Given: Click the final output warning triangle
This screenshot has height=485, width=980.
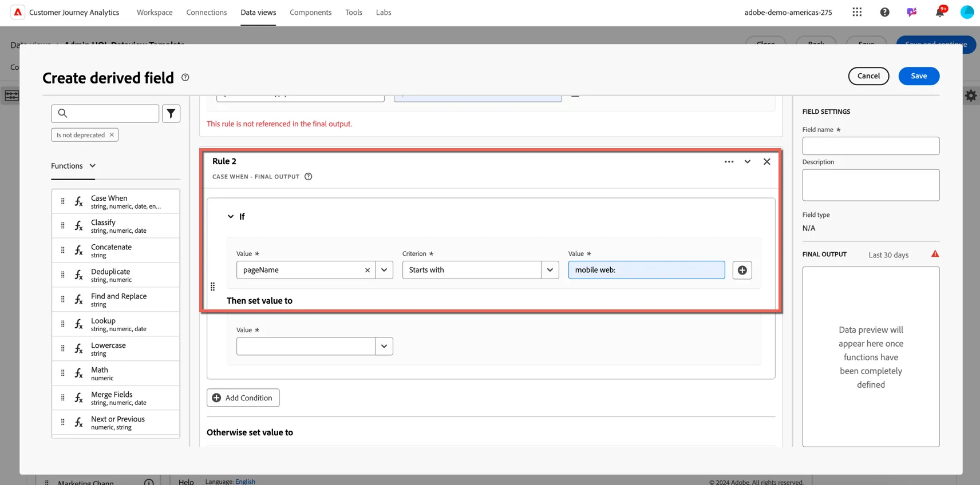Looking at the screenshot, I should pos(935,254).
